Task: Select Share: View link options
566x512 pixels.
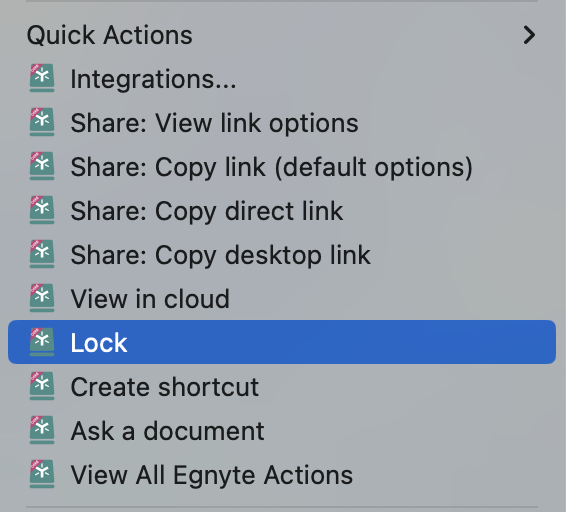Action: tap(282, 123)
